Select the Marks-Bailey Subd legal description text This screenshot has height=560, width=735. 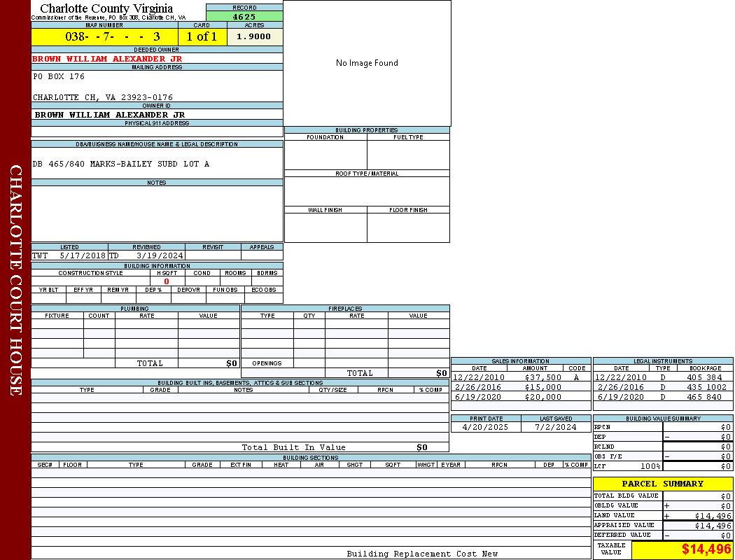(120, 164)
